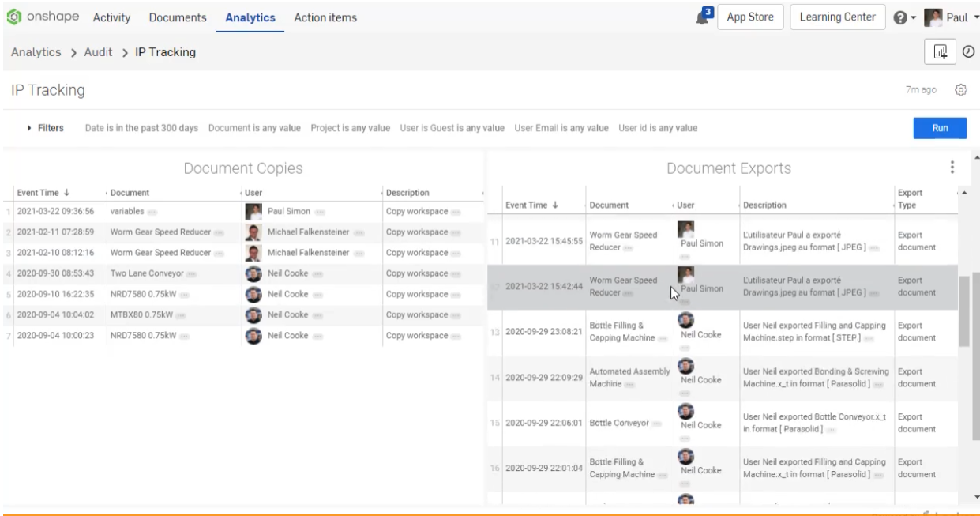Image resolution: width=980 pixels, height=516 pixels.
Task: Open the dashboard settings gear
Action: tap(961, 90)
